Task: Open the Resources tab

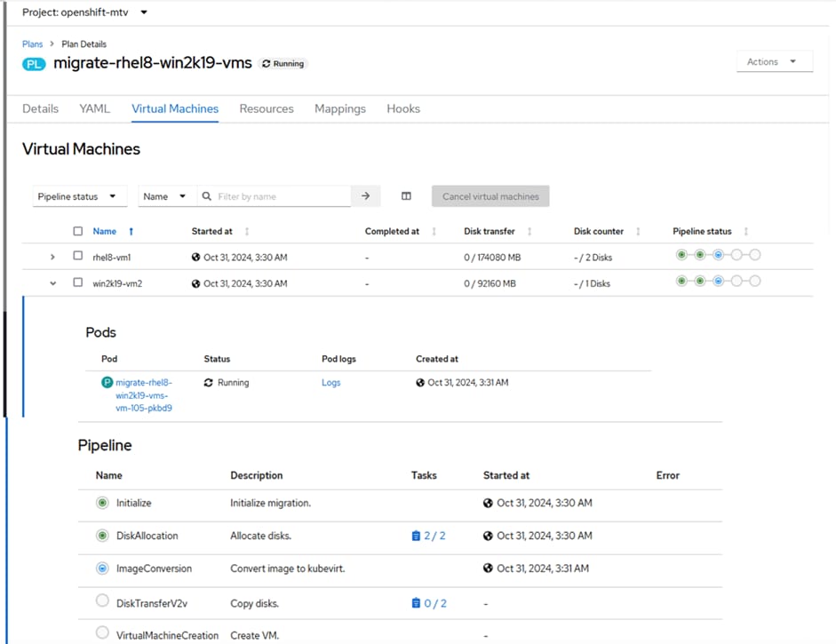Action: click(267, 108)
